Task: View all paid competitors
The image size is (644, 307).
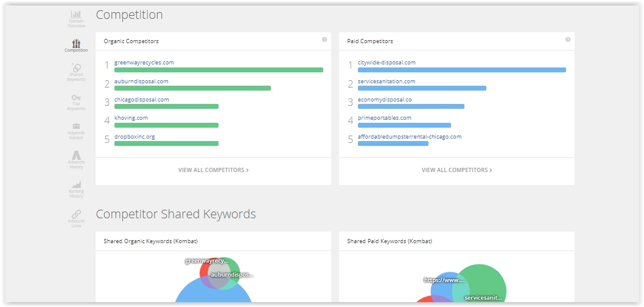Action: tap(457, 170)
